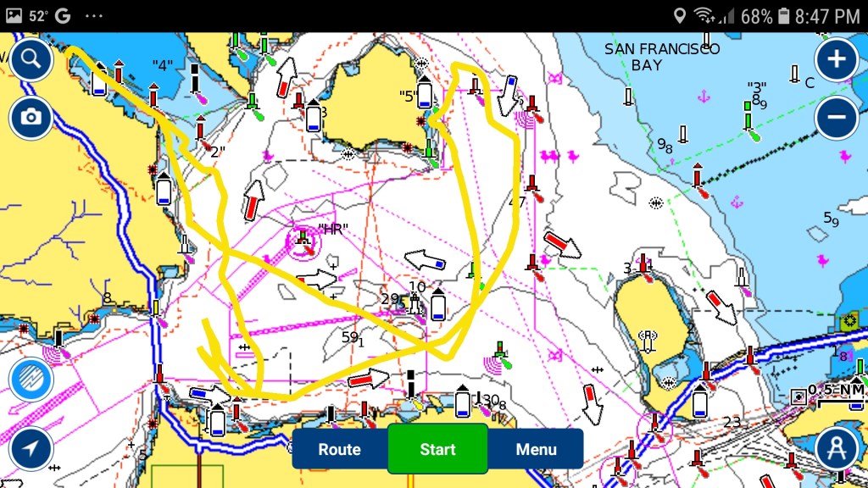Center map using the location arrow icon
The image size is (868, 488).
[31, 449]
